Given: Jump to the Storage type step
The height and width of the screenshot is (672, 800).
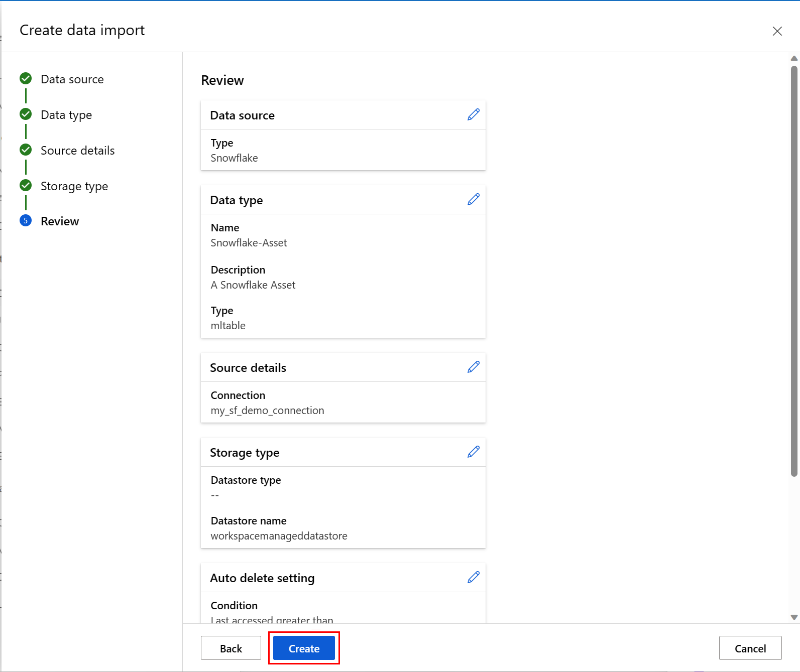Looking at the screenshot, I should tap(74, 186).
